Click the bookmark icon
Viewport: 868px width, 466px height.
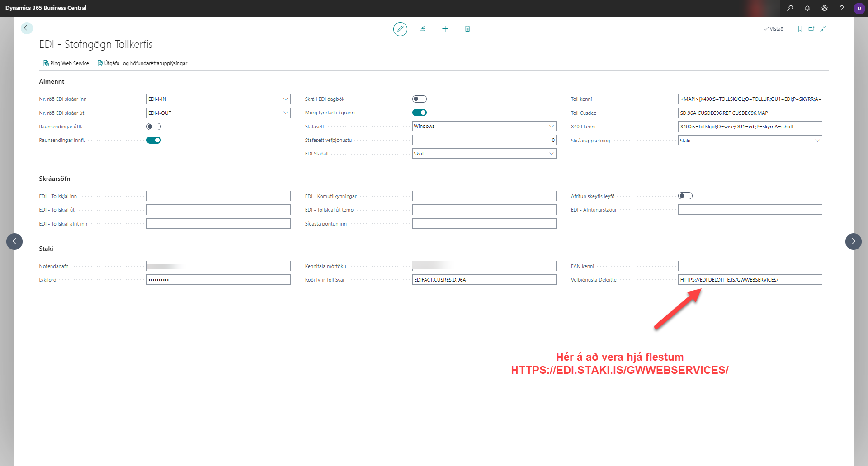(800, 29)
